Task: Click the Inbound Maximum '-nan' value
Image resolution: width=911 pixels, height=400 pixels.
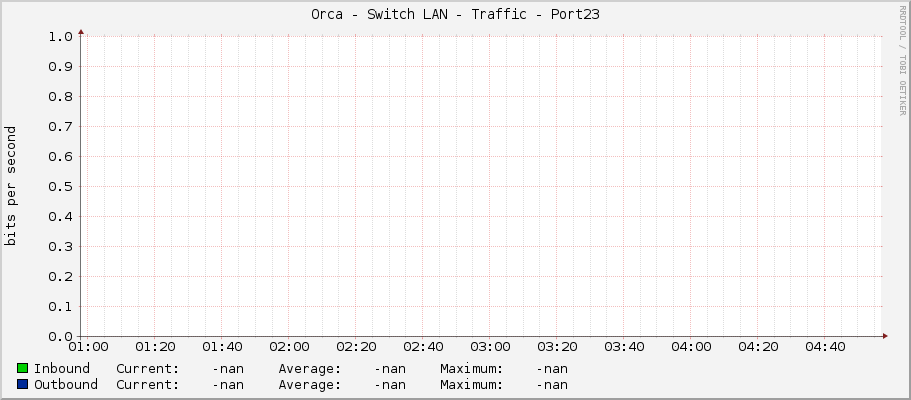Action: (x=553, y=369)
